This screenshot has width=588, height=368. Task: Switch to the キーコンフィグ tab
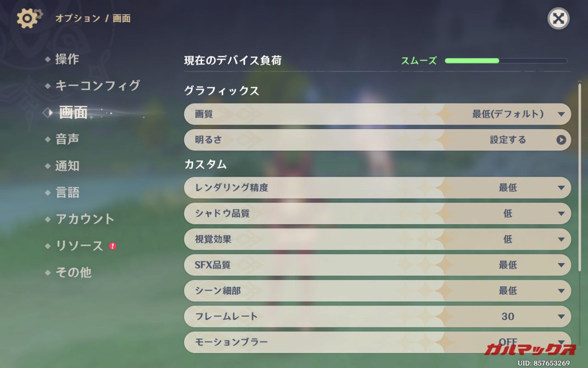click(x=97, y=86)
